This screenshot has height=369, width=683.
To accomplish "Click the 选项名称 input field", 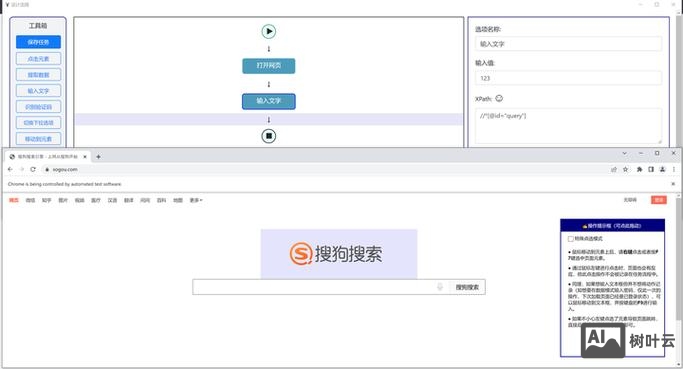I will tap(568, 44).
